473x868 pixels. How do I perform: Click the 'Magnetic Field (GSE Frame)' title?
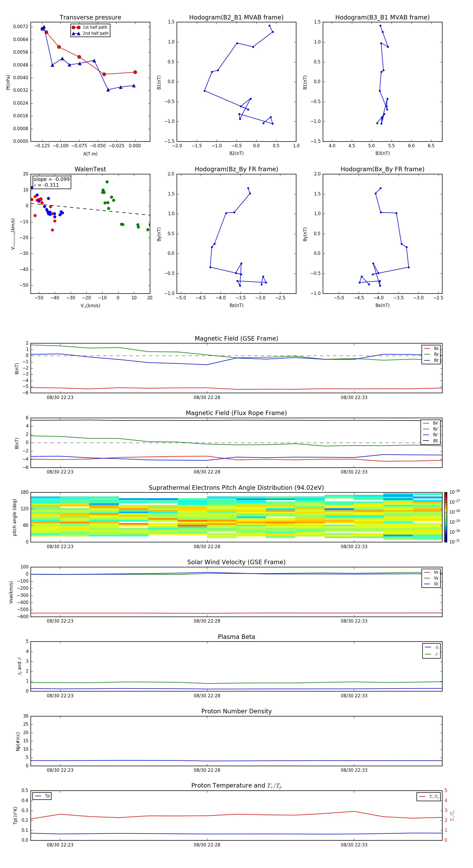[236, 339]
